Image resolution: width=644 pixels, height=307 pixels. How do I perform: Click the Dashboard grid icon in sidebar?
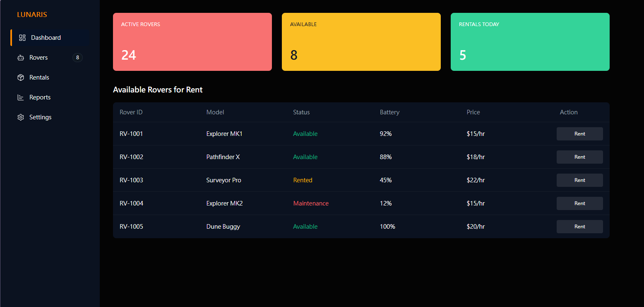click(x=22, y=38)
